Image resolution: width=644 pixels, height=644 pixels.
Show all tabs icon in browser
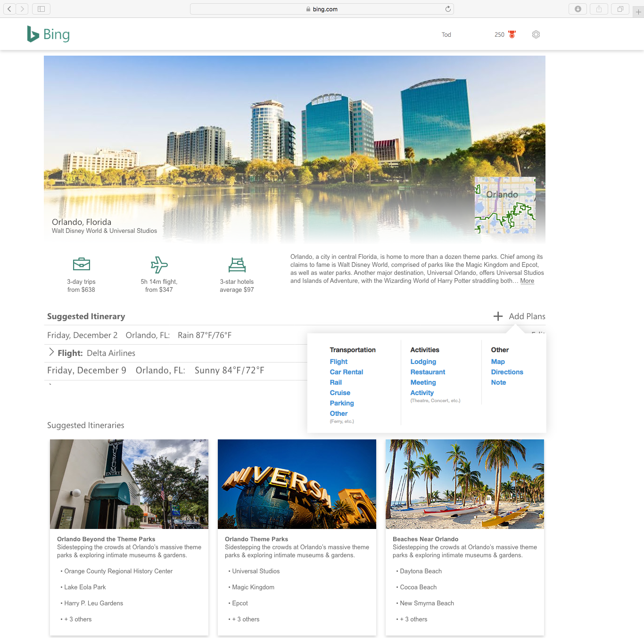click(620, 8)
